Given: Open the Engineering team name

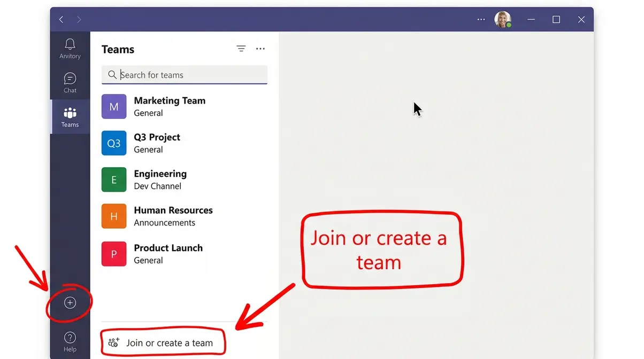Looking at the screenshot, I should (160, 174).
